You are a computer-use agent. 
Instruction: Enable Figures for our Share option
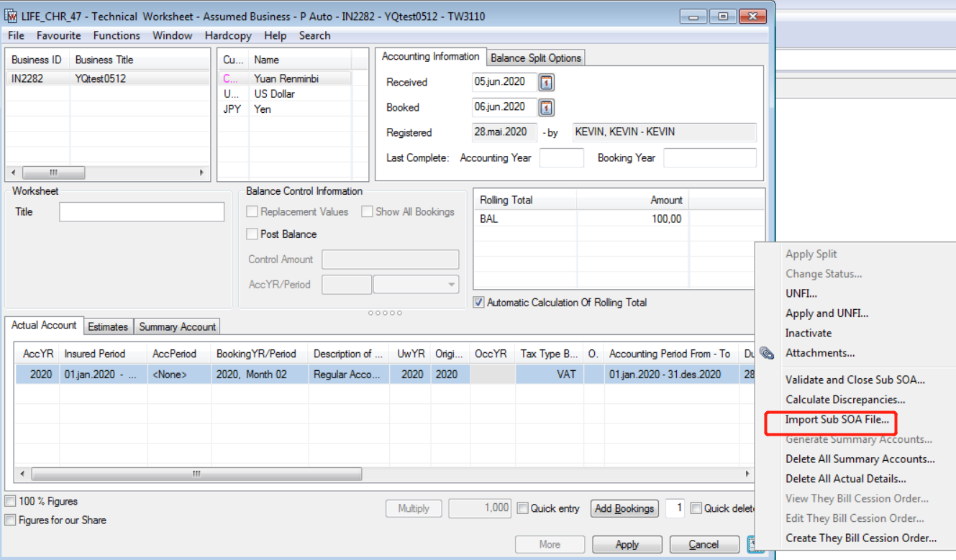click(x=10, y=520)
